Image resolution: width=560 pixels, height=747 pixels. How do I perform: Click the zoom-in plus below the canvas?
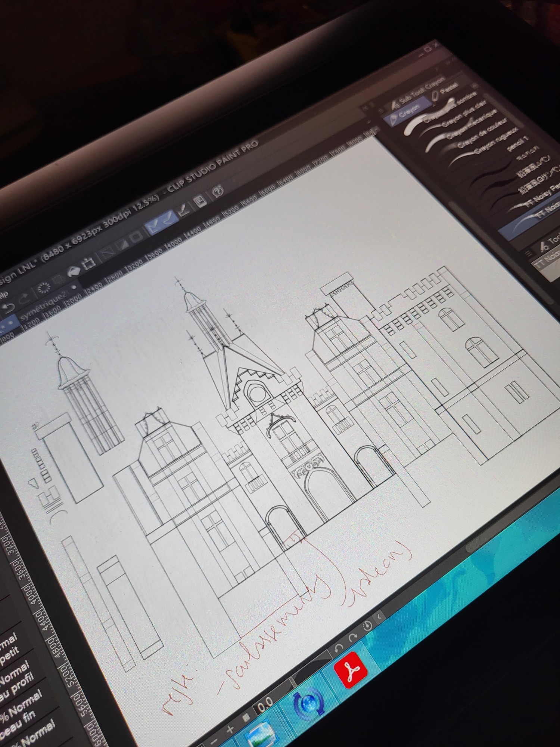click(230, 729)
